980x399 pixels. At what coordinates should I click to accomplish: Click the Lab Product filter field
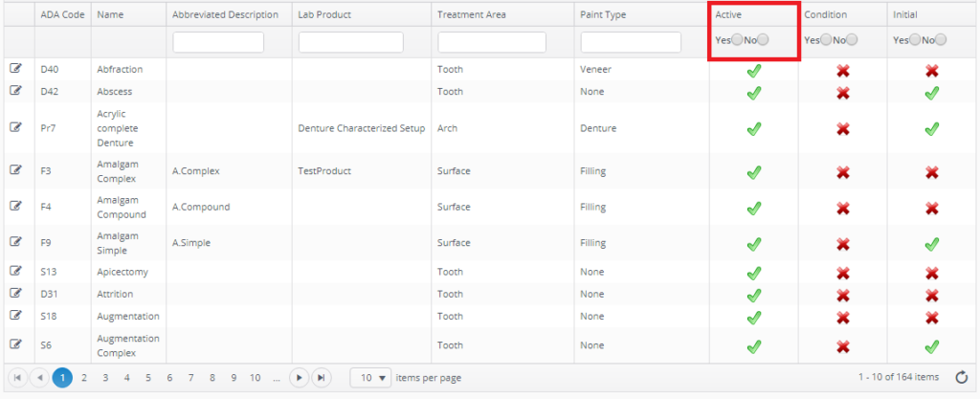click(351, 42)
